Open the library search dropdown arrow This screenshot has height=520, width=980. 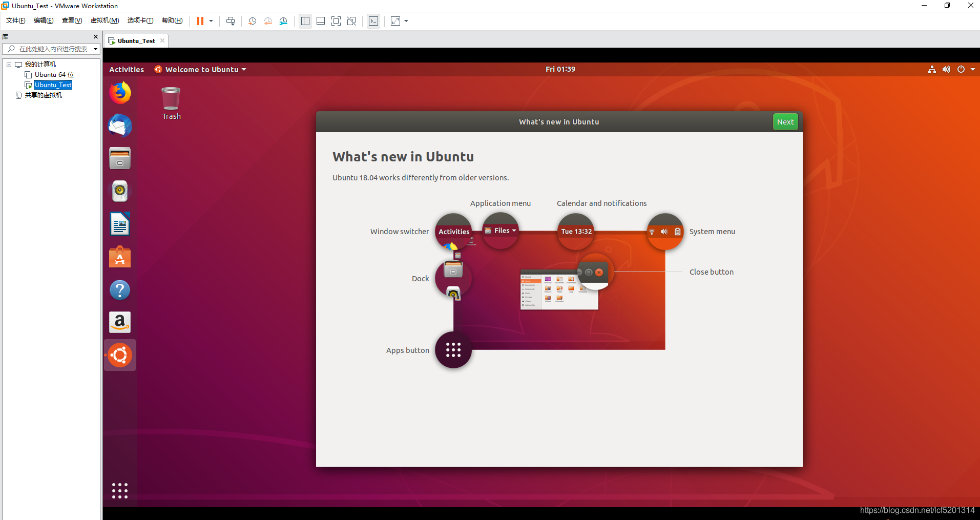point(95,49)
